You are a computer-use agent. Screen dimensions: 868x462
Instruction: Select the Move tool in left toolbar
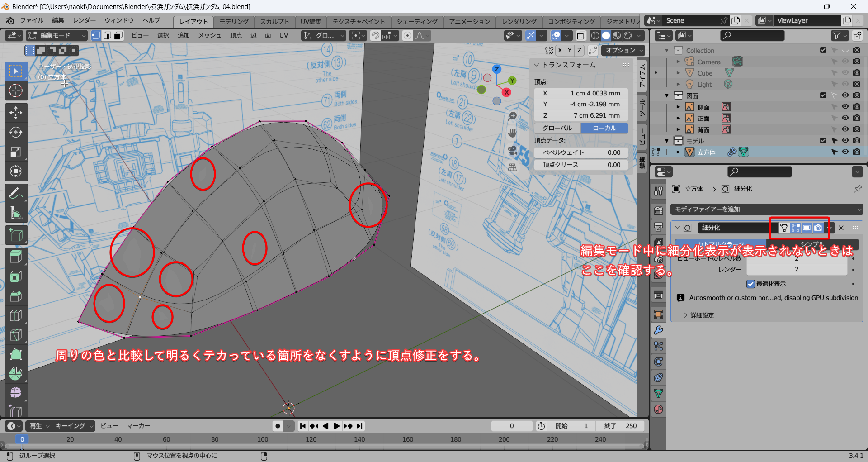click(16, 112)
